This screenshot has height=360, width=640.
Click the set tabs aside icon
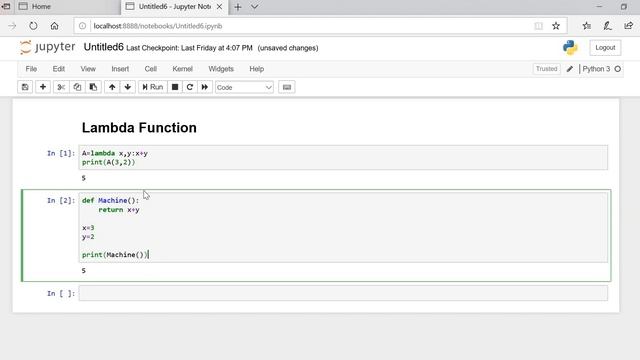point(6,7)
